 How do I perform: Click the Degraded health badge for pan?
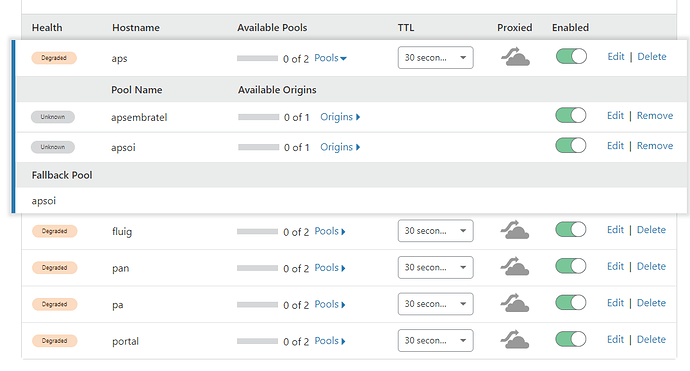tap(55, 268)
